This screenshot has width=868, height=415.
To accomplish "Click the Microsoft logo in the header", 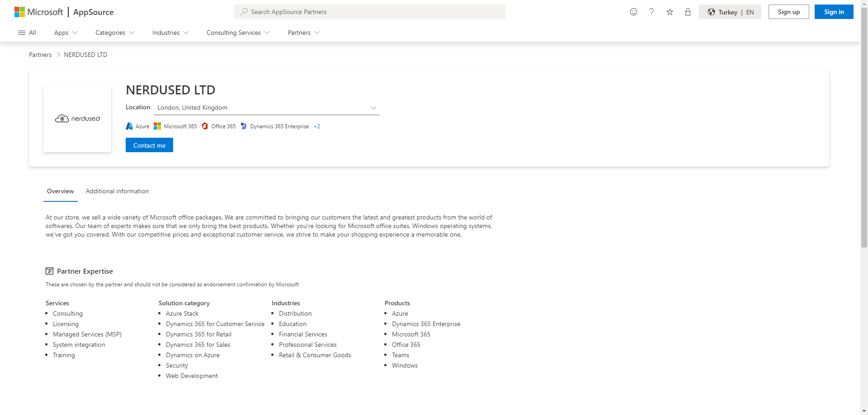I will 39,12.
